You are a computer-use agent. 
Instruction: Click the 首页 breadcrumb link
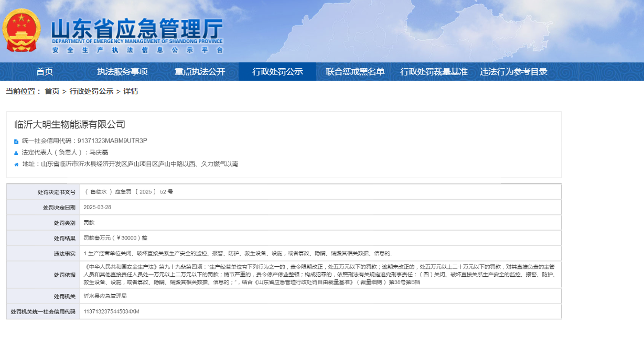(x=52, y=91)
